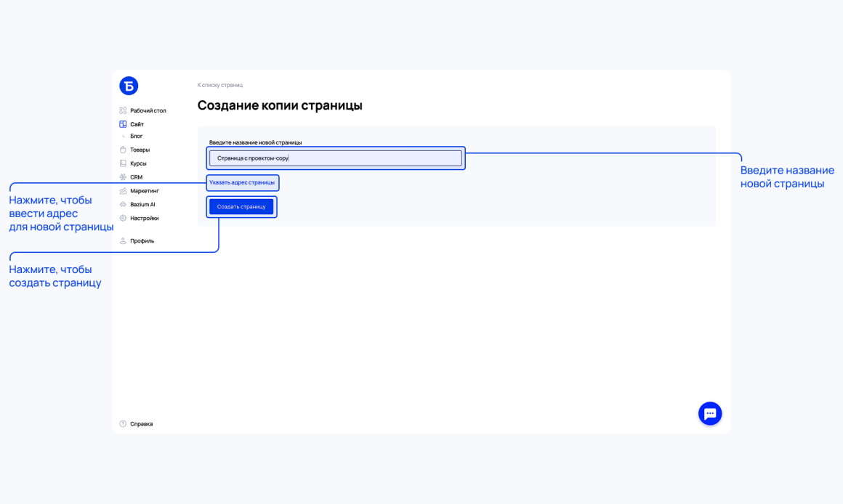Click the Товары bag icon

point(123,150)
